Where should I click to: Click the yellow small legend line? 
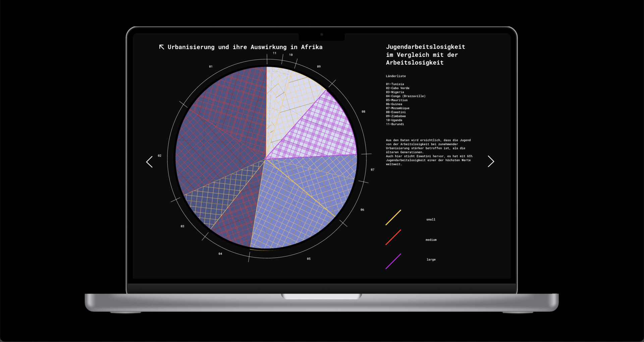(393, 217)
